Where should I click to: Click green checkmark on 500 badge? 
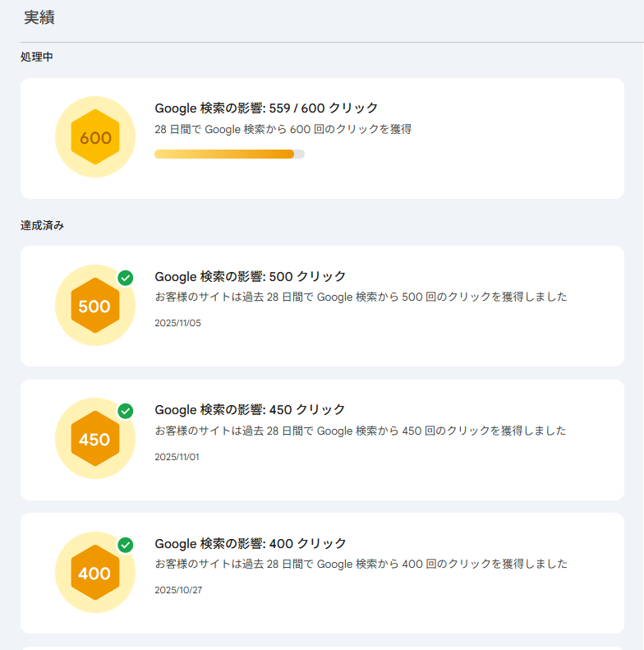(x=126, y=278)
